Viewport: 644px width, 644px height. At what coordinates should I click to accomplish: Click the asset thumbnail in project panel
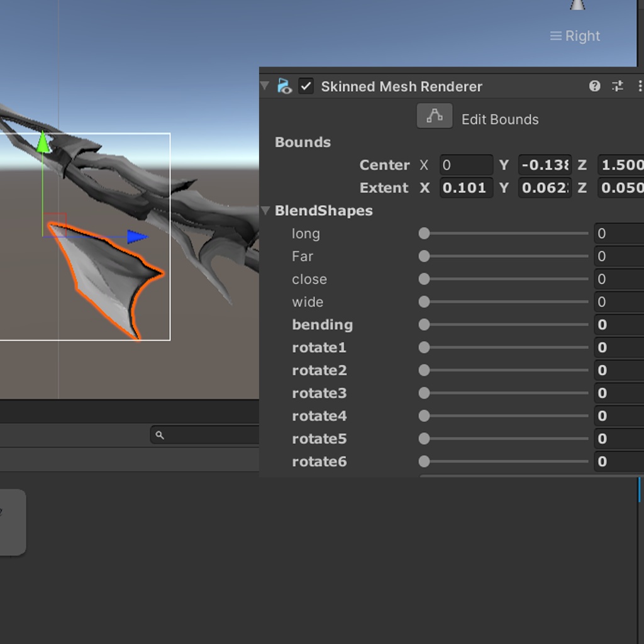(x=13, y=523)
